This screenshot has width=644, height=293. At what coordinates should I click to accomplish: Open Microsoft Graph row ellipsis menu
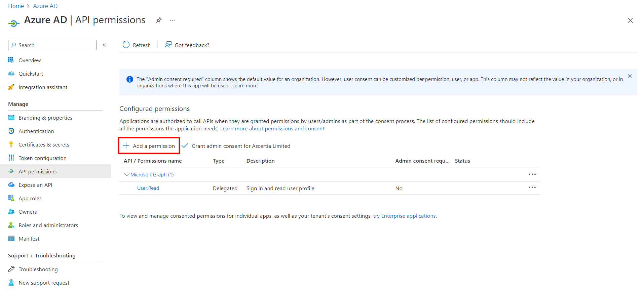532,174
